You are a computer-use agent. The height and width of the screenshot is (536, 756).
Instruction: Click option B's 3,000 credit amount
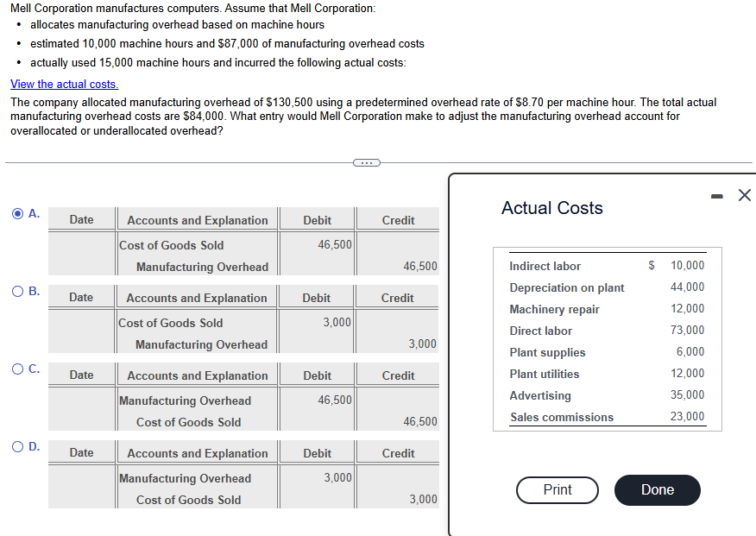[422, 344]
